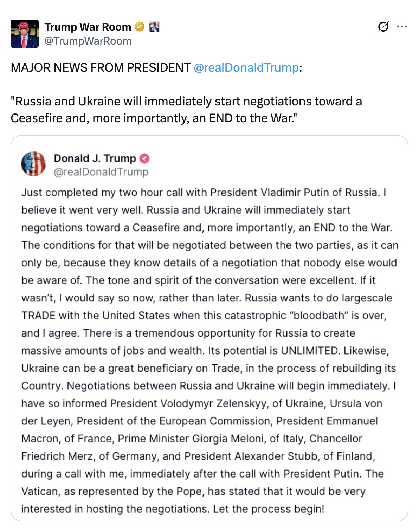Click the Trump War Room display name

(x=88, y=27)
